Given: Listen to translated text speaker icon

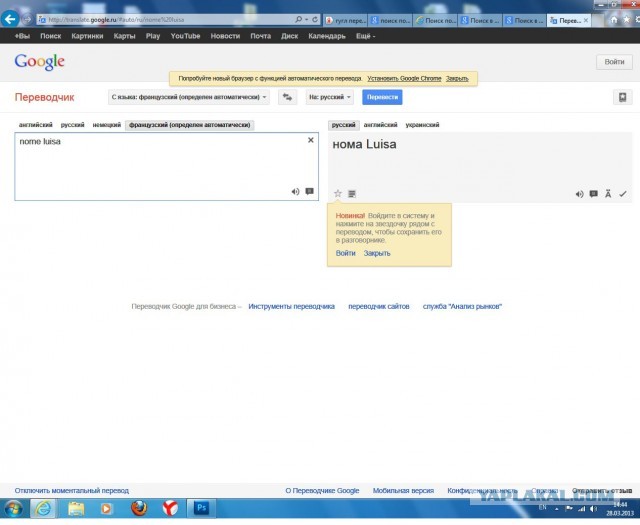Looking at the screenshot, I should pyautogui.click(x=579, y=194).
